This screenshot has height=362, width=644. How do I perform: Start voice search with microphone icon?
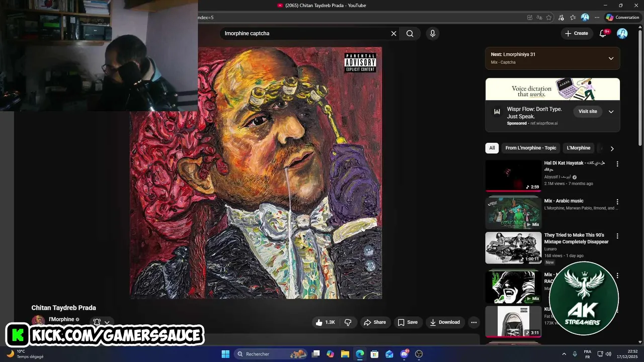[432, 33]
